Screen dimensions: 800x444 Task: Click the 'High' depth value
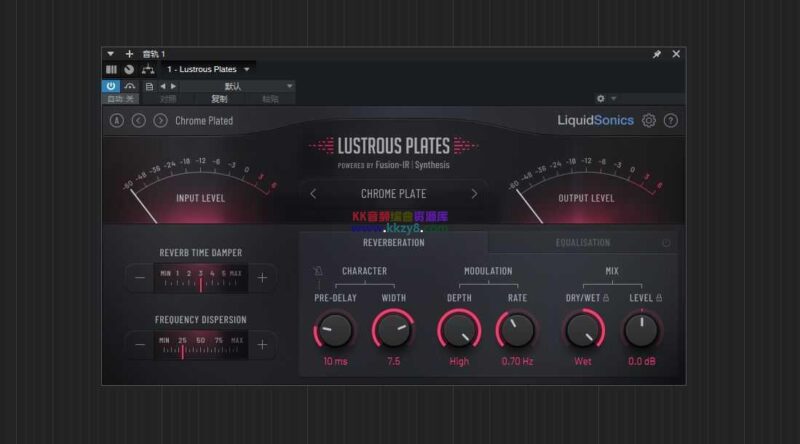click(x=459, y=361)
